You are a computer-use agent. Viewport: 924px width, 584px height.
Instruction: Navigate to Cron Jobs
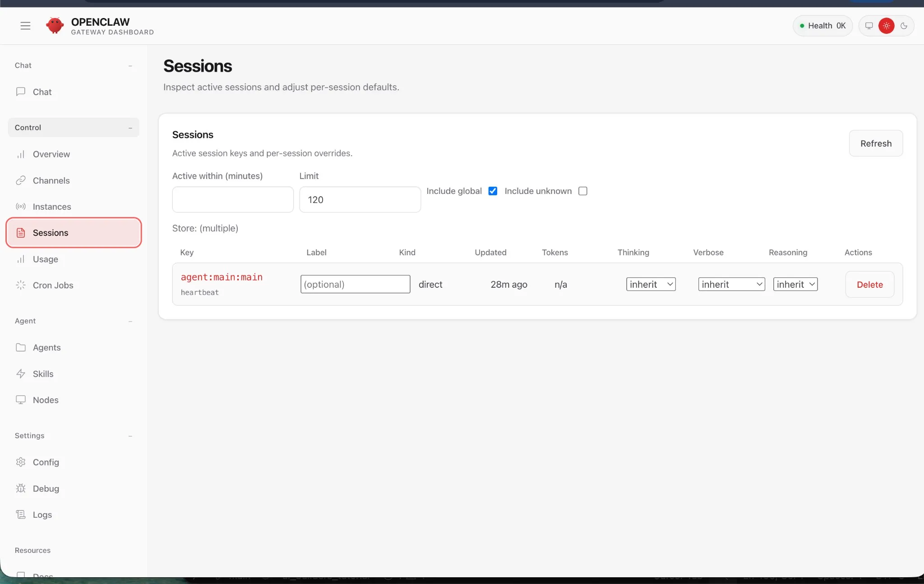pos(74,285)
